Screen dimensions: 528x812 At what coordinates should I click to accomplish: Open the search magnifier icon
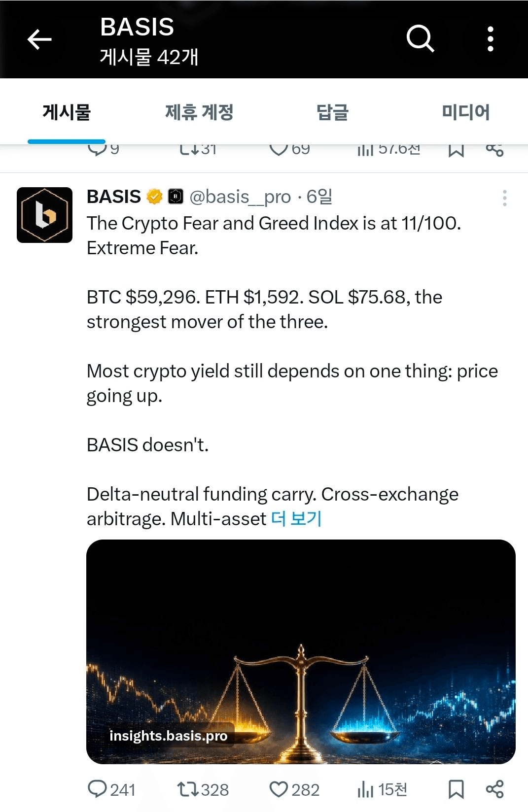[420, 38]
